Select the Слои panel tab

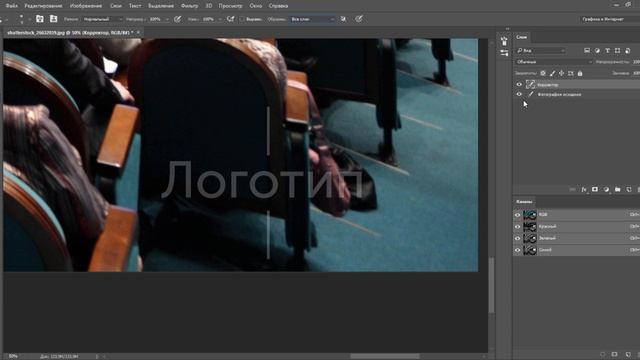tap(521, 37)
